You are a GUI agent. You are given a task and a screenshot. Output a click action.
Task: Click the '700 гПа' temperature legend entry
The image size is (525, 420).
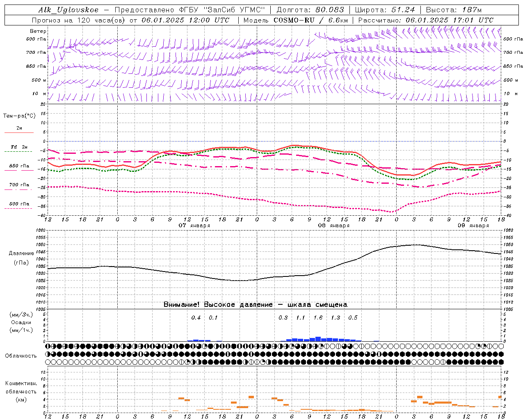pos(19,185)
